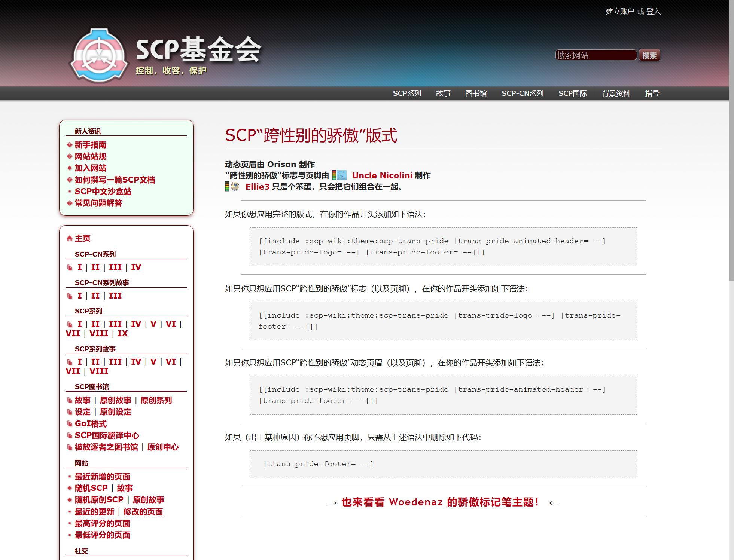This screenshot has height=560, width=734.
Task: Click the bullet icon beside 随机SCP
Action: pos(70,488)
